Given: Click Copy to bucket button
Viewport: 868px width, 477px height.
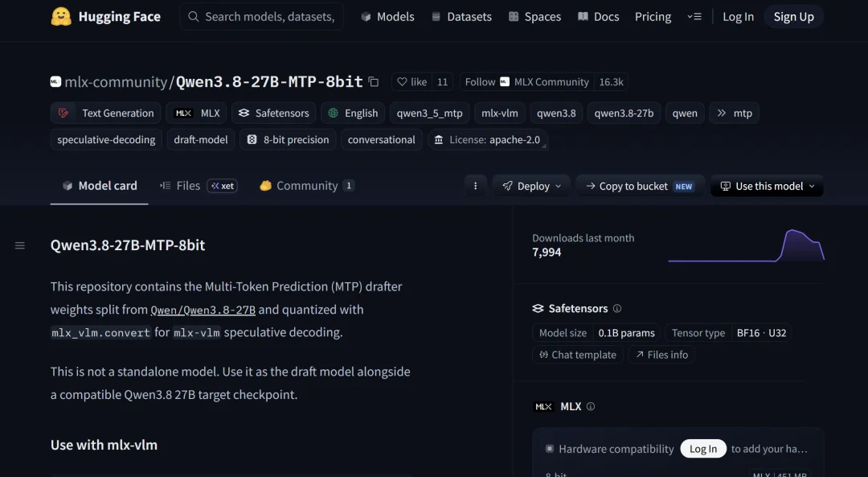Looking at the screenshot, I should click(640, 186).
